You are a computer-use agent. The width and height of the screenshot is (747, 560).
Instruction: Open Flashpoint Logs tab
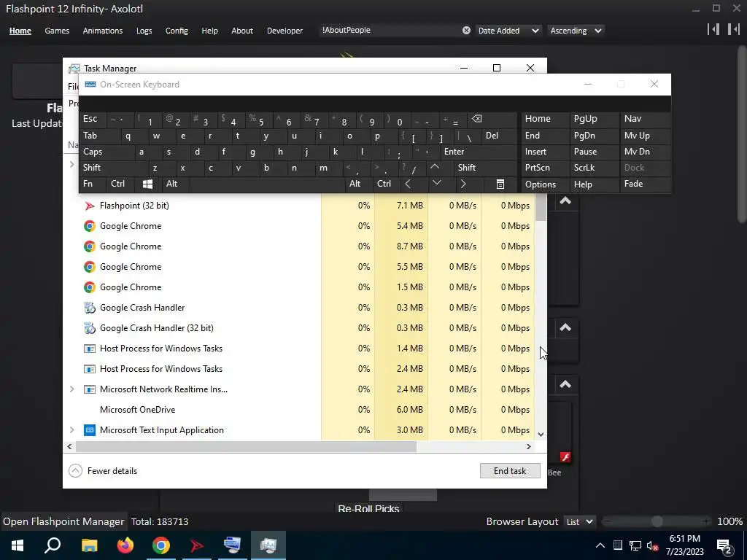(x=144, y=31)
